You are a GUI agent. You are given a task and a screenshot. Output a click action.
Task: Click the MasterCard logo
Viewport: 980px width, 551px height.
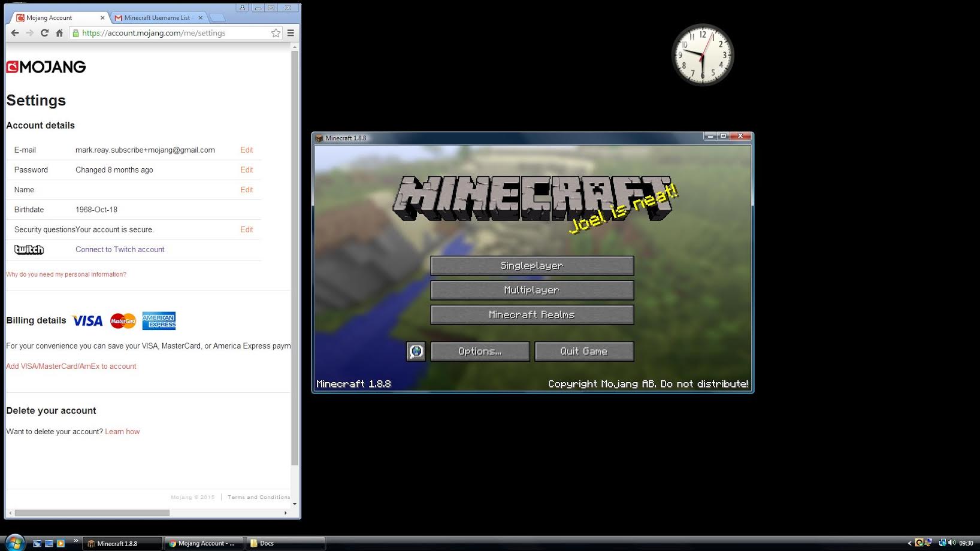(123, 321)
